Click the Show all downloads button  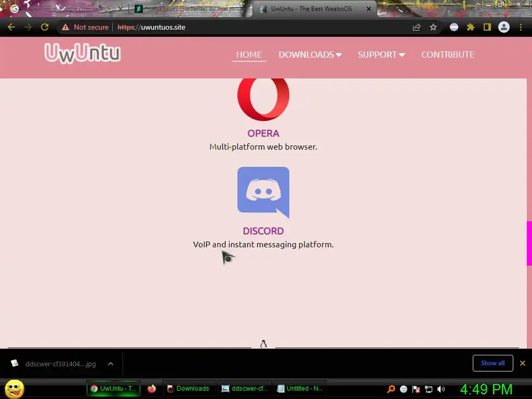click(x=493, y=363)
